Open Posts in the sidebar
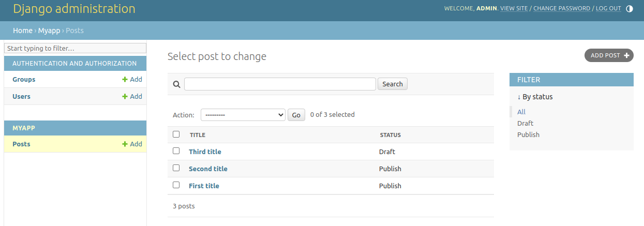The width and height of the screenshot is (644, 226). 21,144
